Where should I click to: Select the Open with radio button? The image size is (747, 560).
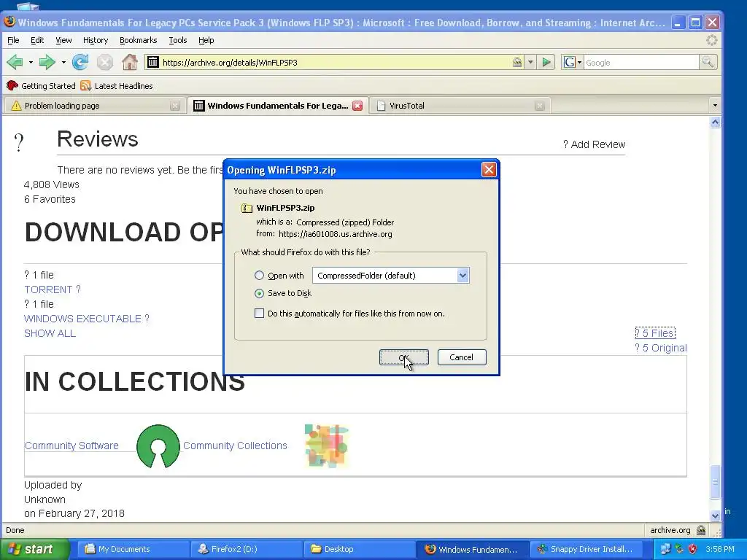point(259,275)
